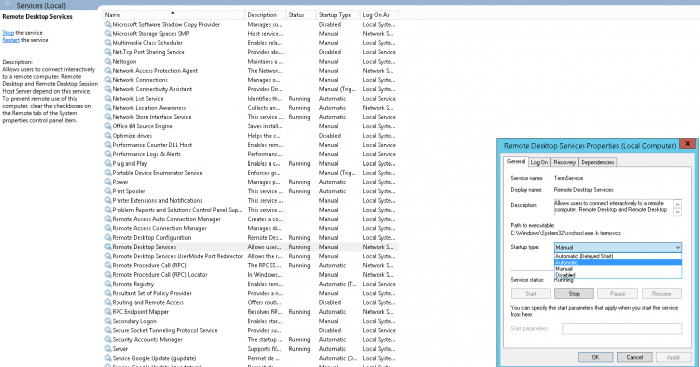Select Secure Socket Tunneling Protocol Service row
This screenshot has width=700, height=367.
tap(250, 330)
